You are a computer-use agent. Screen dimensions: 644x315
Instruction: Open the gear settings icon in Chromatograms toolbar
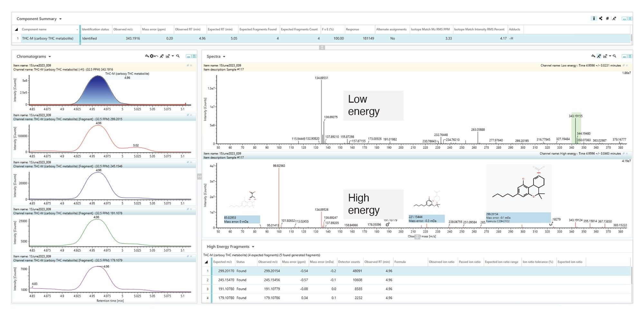point(152,56)
